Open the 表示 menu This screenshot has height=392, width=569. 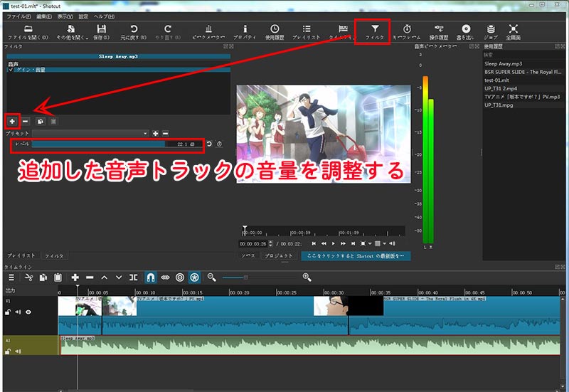[x=65, y=16]
